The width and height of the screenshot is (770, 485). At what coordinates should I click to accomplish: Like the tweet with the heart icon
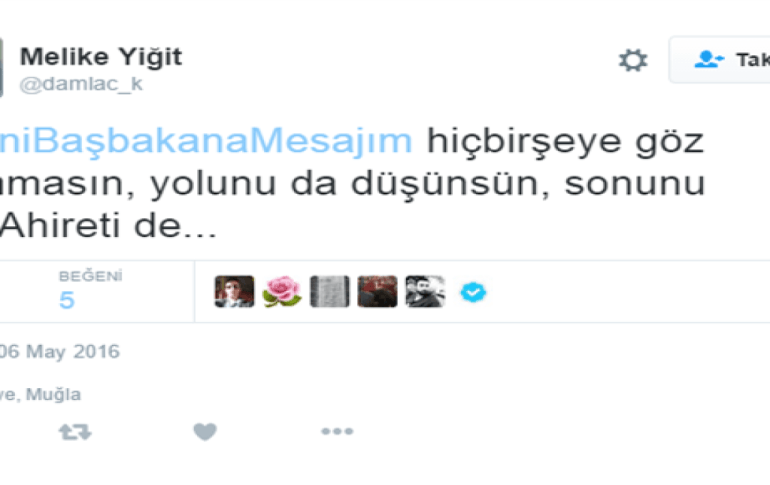click(205, 432)
